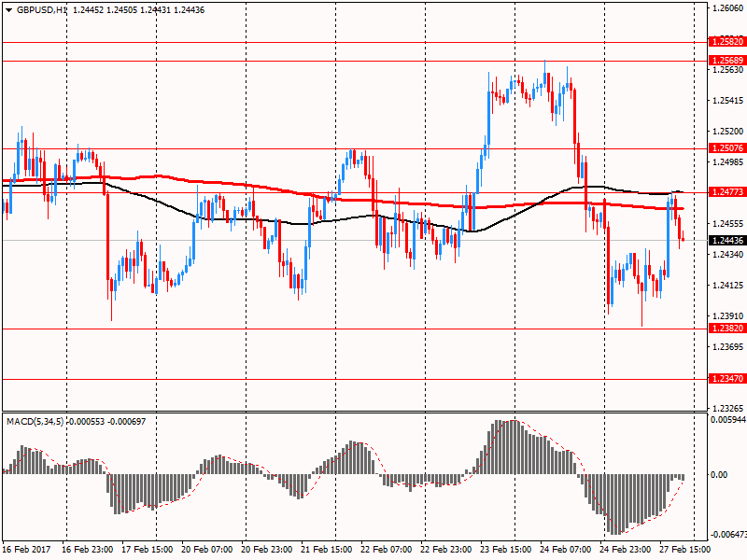
Task: Click the 1.25820 red price level label
Action: point(727,42)
